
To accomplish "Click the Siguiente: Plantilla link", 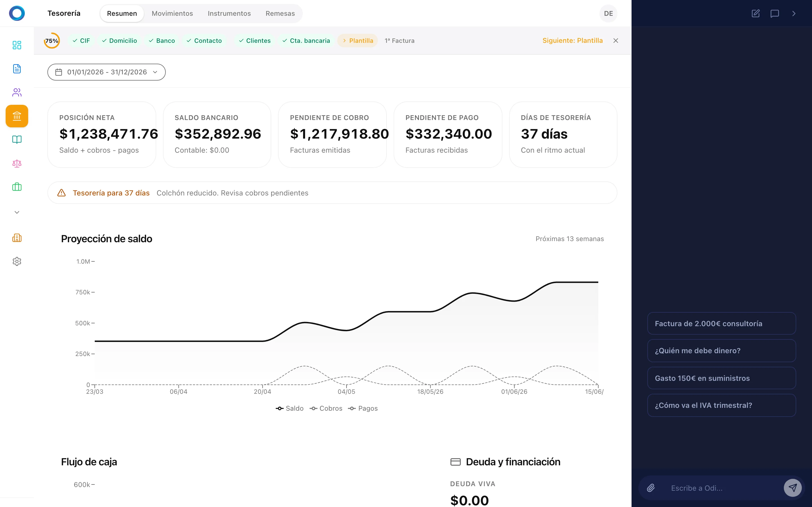I will tap(572, 41).
